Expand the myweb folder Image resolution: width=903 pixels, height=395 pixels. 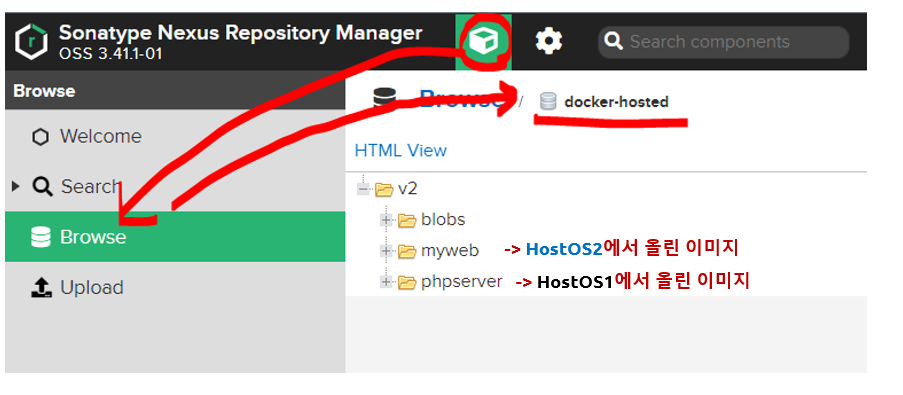point(386,251)
